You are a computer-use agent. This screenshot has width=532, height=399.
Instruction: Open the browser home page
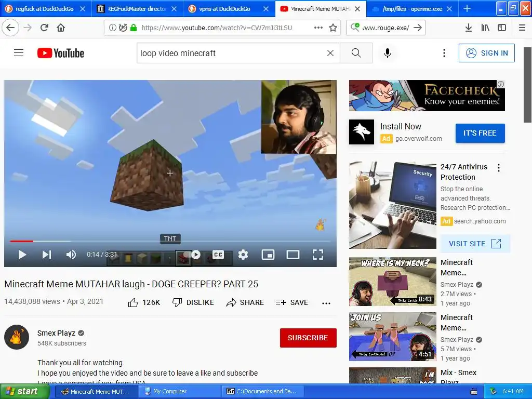coord(61,28)
